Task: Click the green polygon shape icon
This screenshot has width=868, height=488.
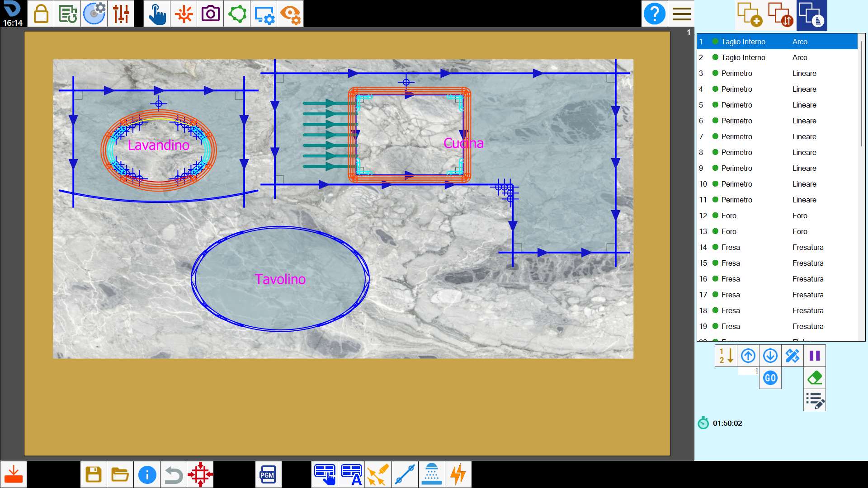Action: coord(237,14)
